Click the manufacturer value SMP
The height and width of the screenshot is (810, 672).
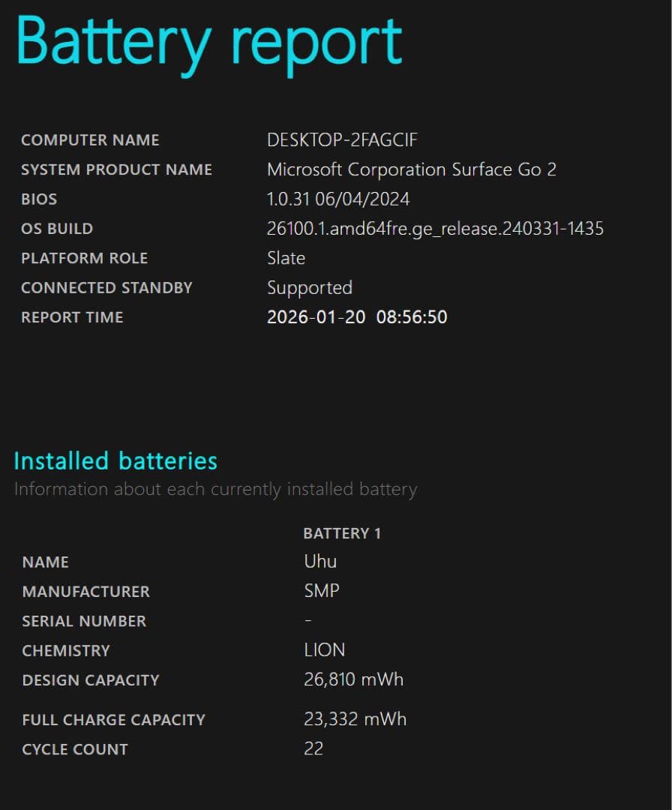coord(322,591)
